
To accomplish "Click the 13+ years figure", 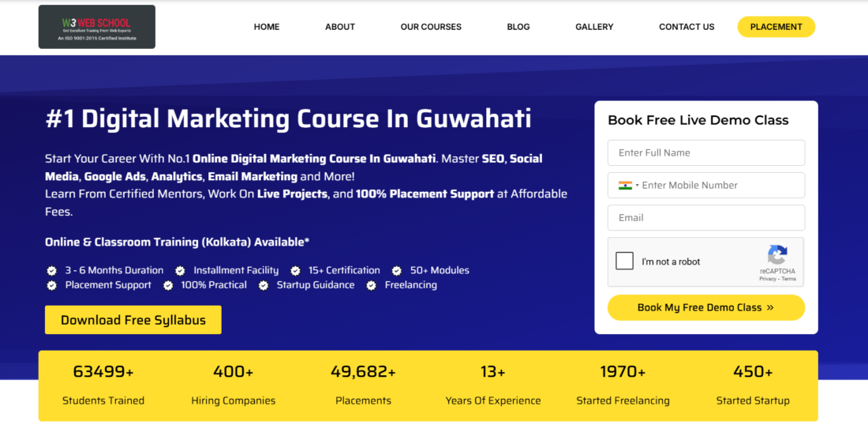I will tap(492, 372).
